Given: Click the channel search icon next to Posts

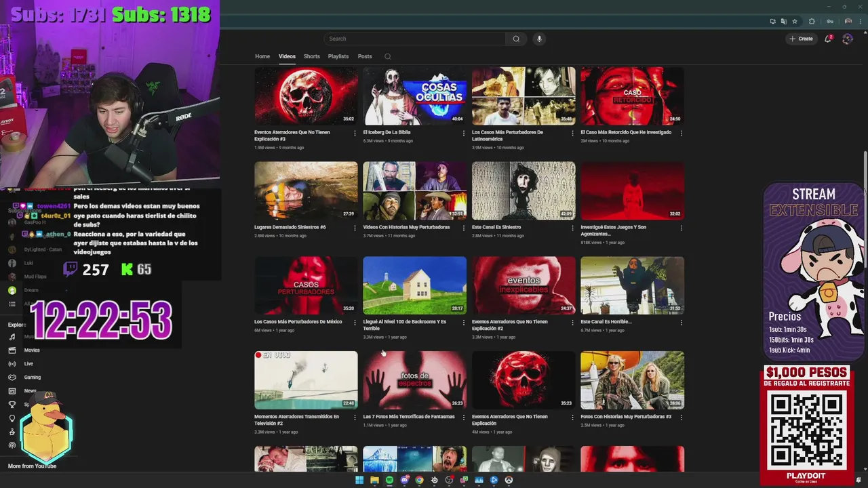Looking at the screenshot, I should (x=387, y=56).
